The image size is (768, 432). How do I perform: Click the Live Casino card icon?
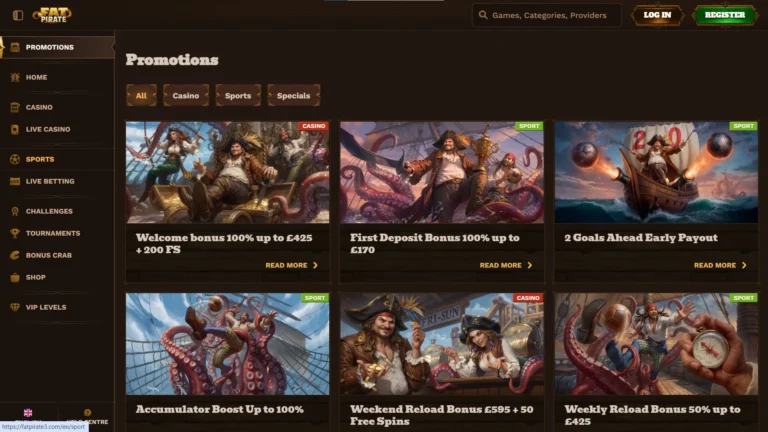tap(15, 129)
